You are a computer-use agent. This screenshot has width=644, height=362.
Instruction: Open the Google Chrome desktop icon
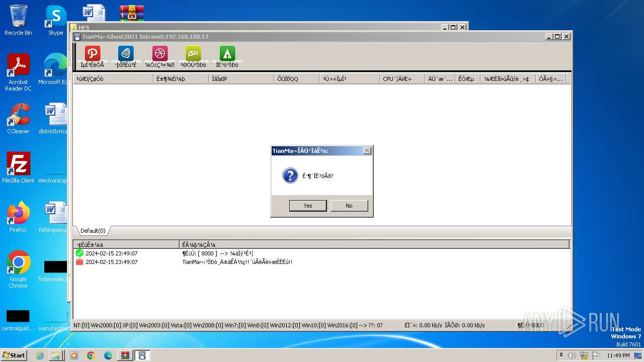18,269
